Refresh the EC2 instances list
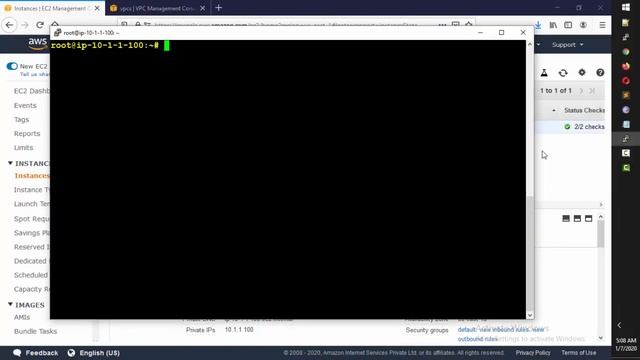640x360 pixels. 563,73
